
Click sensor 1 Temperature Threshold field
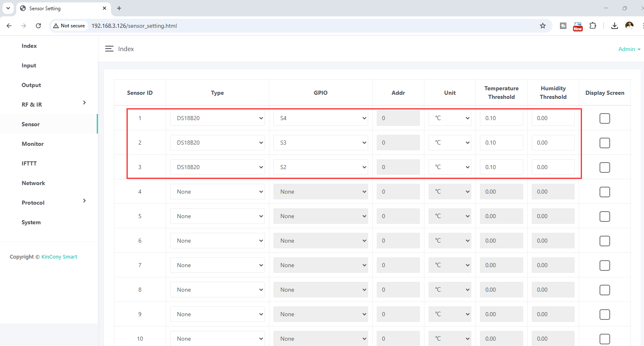click(501, 118)
